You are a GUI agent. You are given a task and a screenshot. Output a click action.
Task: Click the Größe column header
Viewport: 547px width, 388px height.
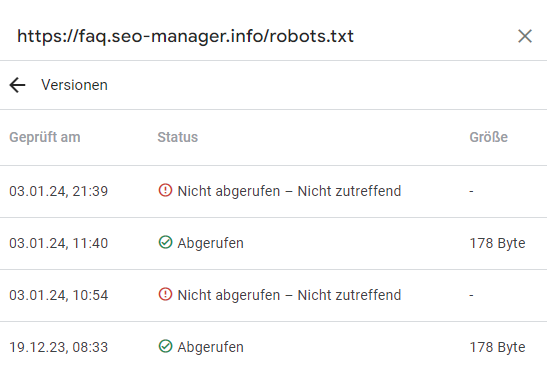pyautogui.click(x=488, y=137)
